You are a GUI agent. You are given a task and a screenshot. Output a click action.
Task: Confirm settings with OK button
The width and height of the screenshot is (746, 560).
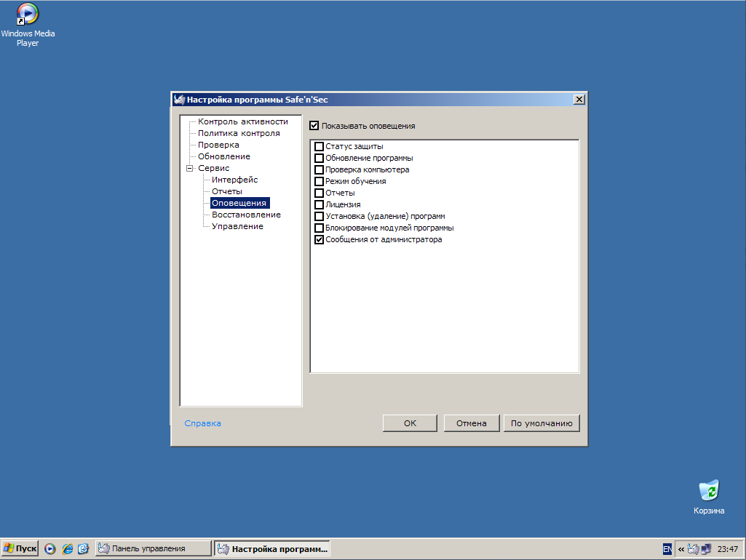[x=410, y=423]
